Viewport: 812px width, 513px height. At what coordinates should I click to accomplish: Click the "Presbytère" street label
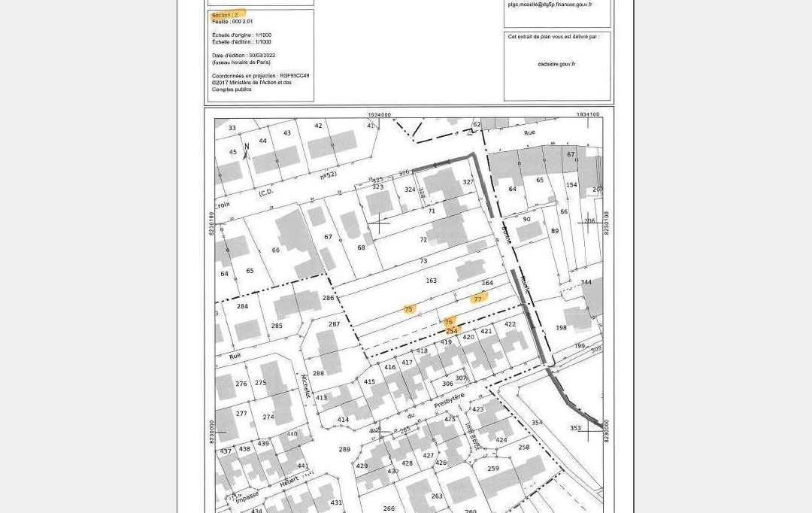click(x=449, y=400)
